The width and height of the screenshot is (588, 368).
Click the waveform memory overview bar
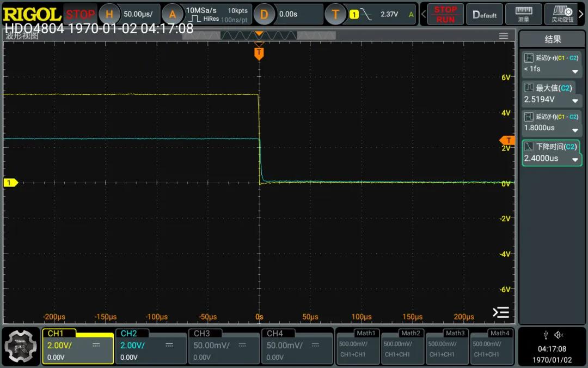click(x=259, y=35)
